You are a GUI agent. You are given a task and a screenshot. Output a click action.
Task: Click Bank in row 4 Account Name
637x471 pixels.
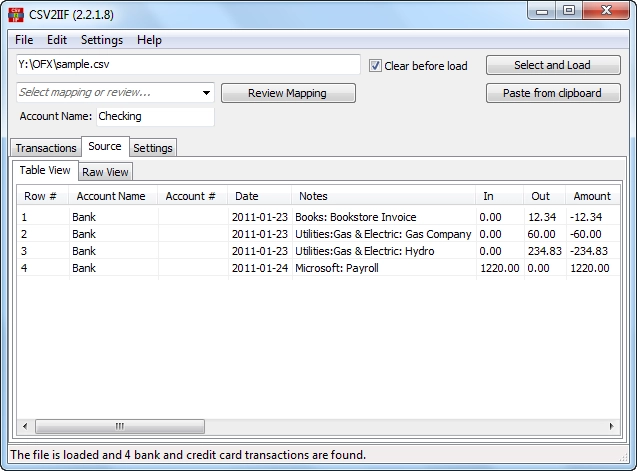coord(114,268)
